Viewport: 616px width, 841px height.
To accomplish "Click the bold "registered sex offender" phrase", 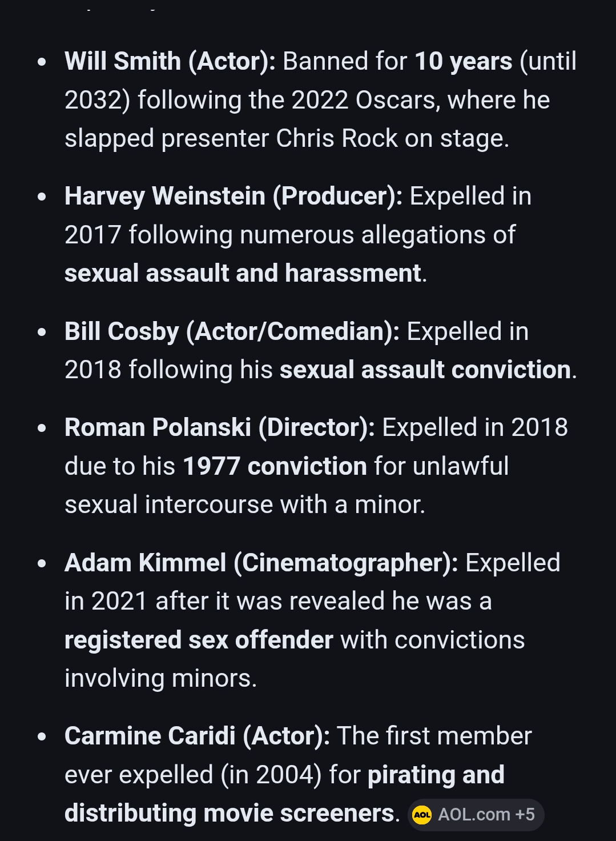I will (x=199, y=640).
